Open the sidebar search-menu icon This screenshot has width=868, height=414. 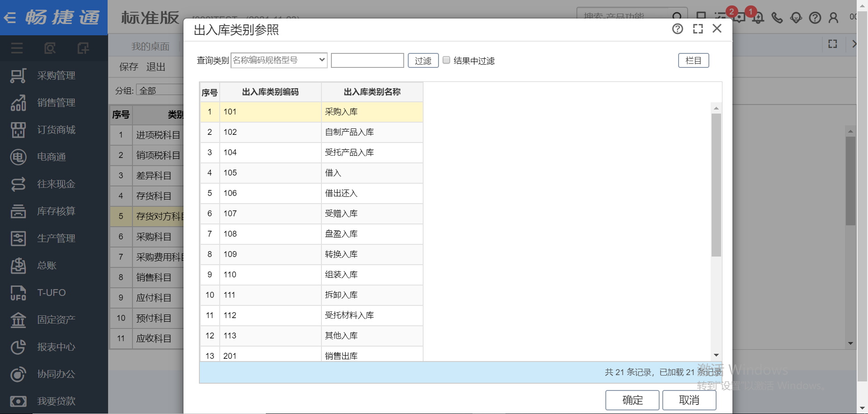click(x=50, y=48)
